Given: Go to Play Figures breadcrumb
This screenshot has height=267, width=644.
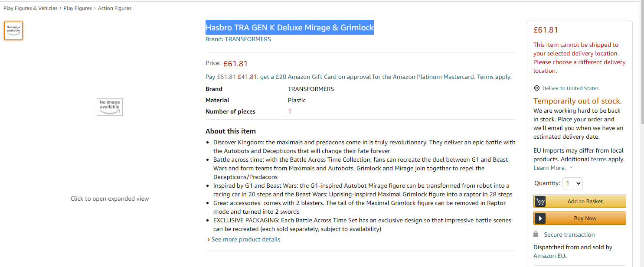Looking at the screenshot, I should (78, 8).
